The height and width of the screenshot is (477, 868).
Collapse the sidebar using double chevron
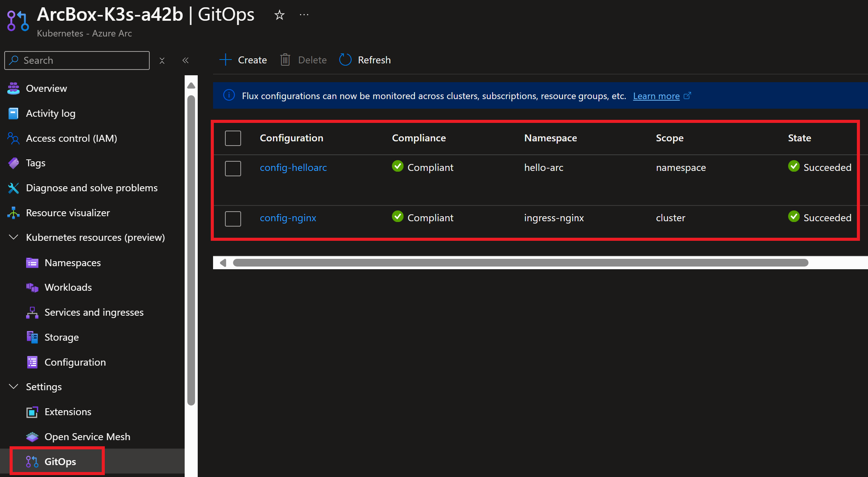[x=185, y=60]
